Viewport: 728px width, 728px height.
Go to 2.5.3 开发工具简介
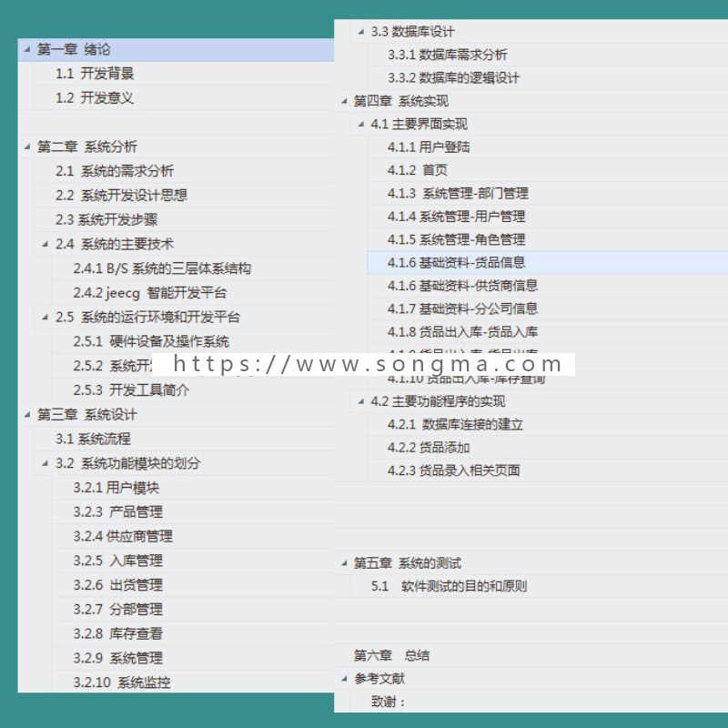(x=131, y=390)
